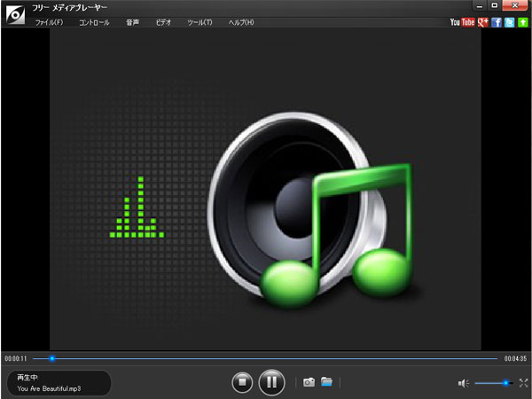Click the seek bar position marker
This screenshot has width=532, height=399.
(52, 358)
